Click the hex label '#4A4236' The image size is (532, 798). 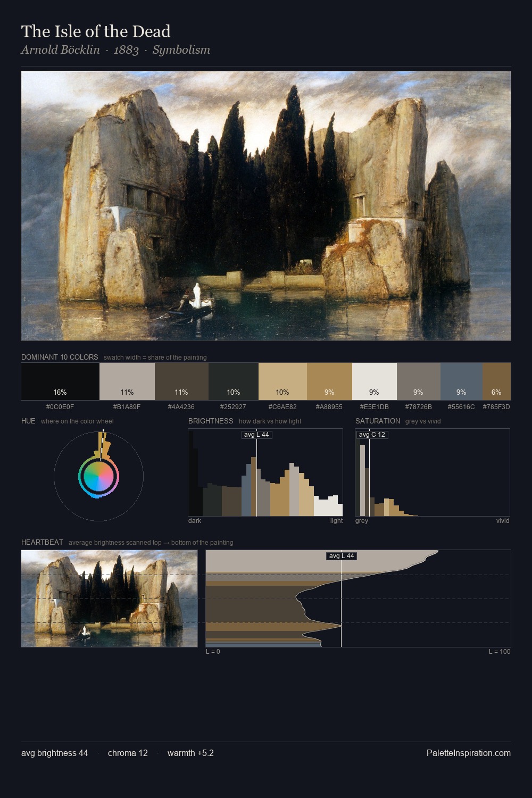(181, 407)
